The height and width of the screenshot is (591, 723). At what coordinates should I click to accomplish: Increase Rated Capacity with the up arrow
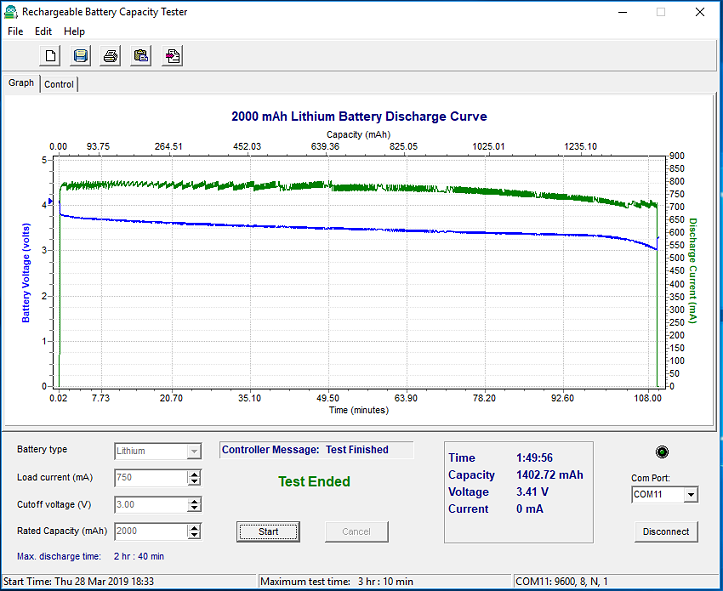click(194, 527)
